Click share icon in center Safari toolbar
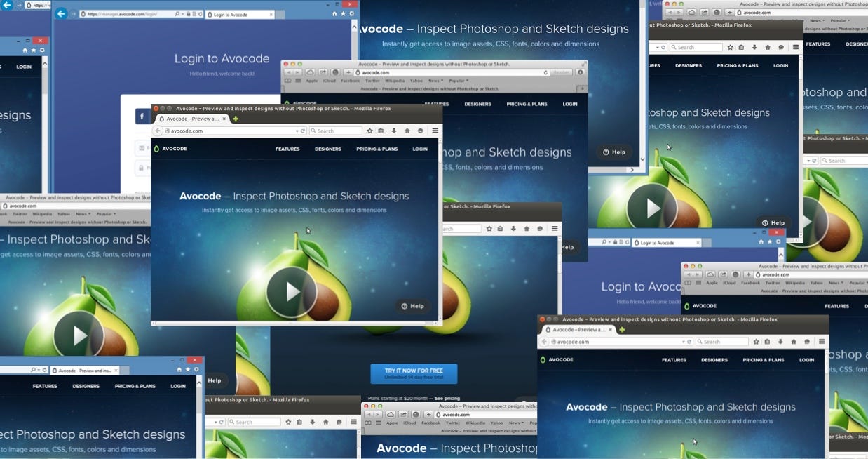The height and width of the screenshot is (459, 868). click(x=323, y=72)
